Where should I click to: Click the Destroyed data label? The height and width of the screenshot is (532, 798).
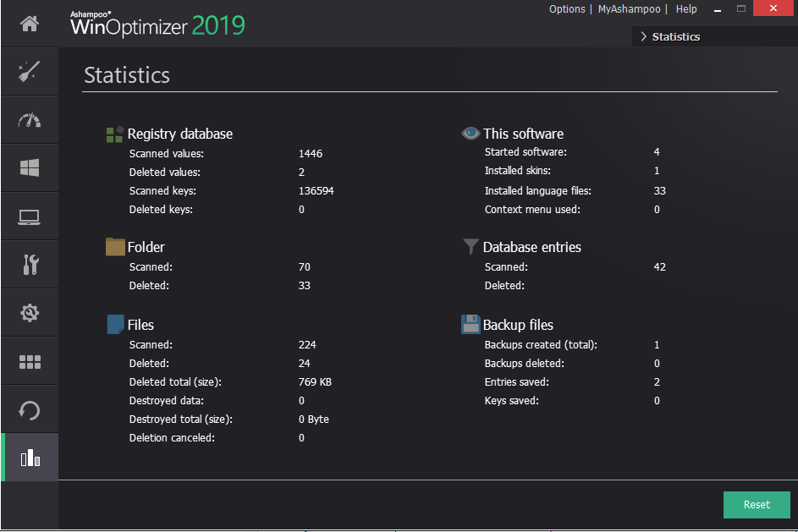click(167, 401)
